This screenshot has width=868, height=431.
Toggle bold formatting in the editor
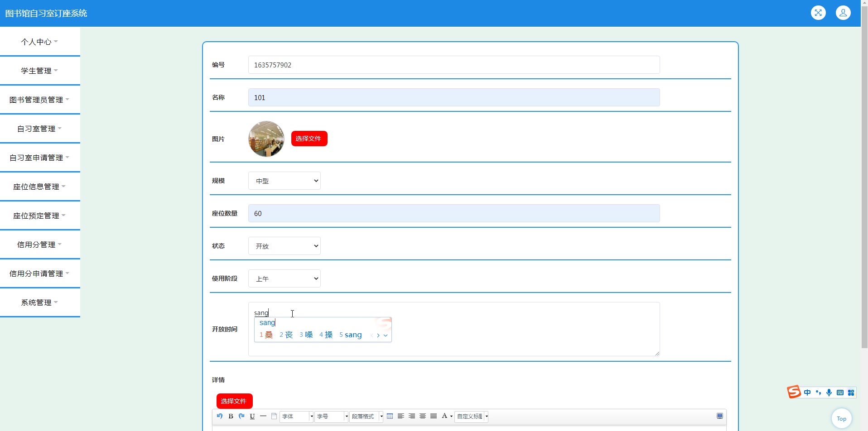[231, 416]
